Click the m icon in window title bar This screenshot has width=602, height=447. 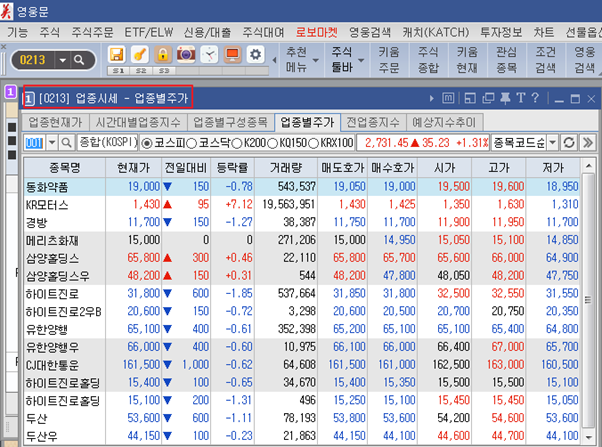[x=448, y=99]
